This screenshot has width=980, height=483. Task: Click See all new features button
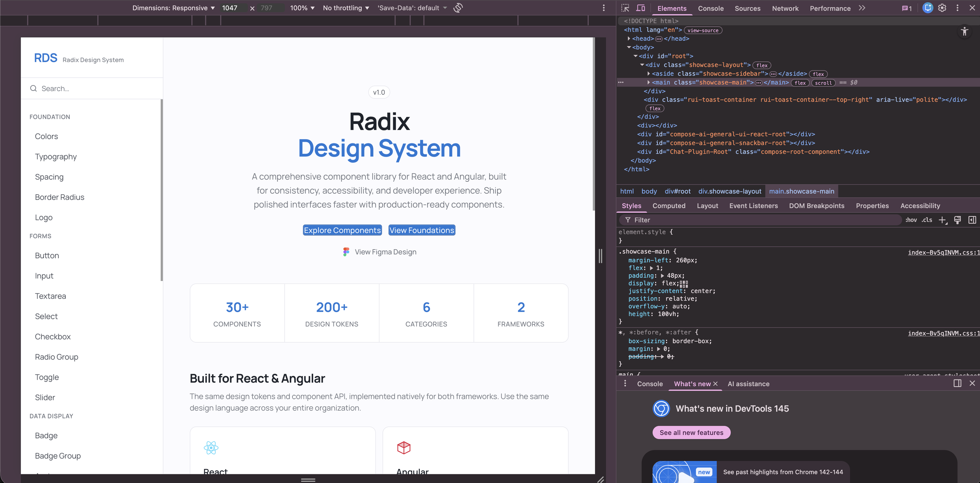tap(691, 432)
